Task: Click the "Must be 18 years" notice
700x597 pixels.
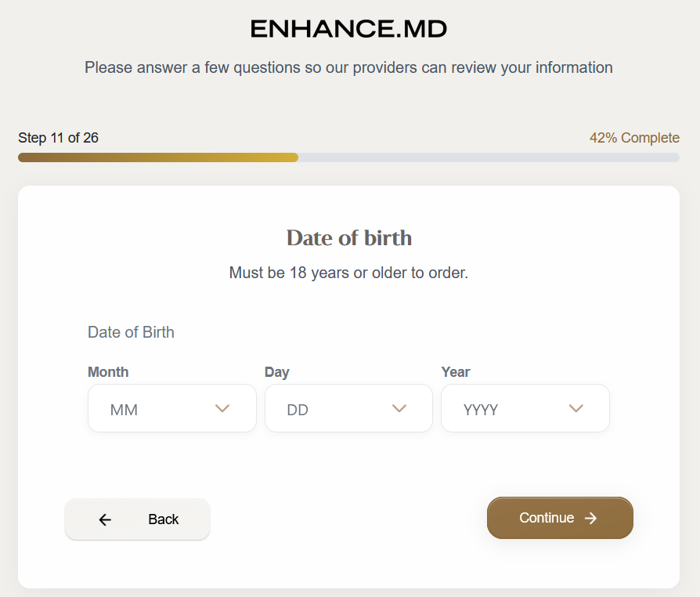Action: coord(348,273)
